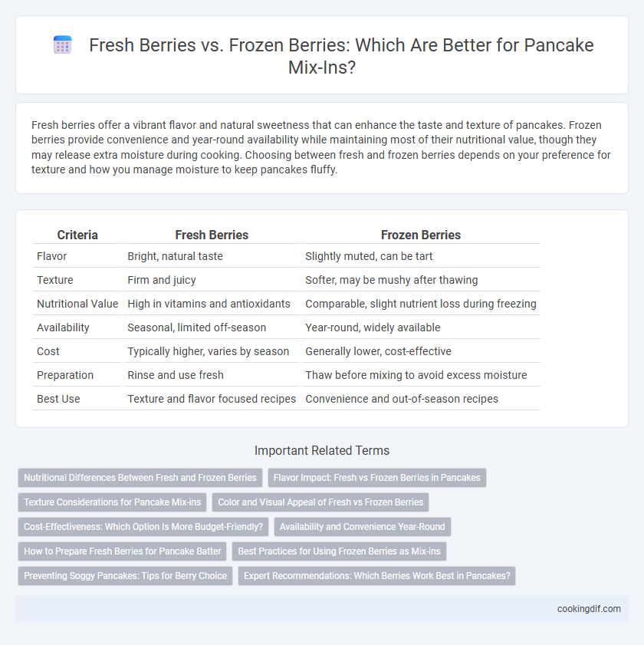
Task: Click Availability and Convenience Year-Round tag
Action: (363, 527)
